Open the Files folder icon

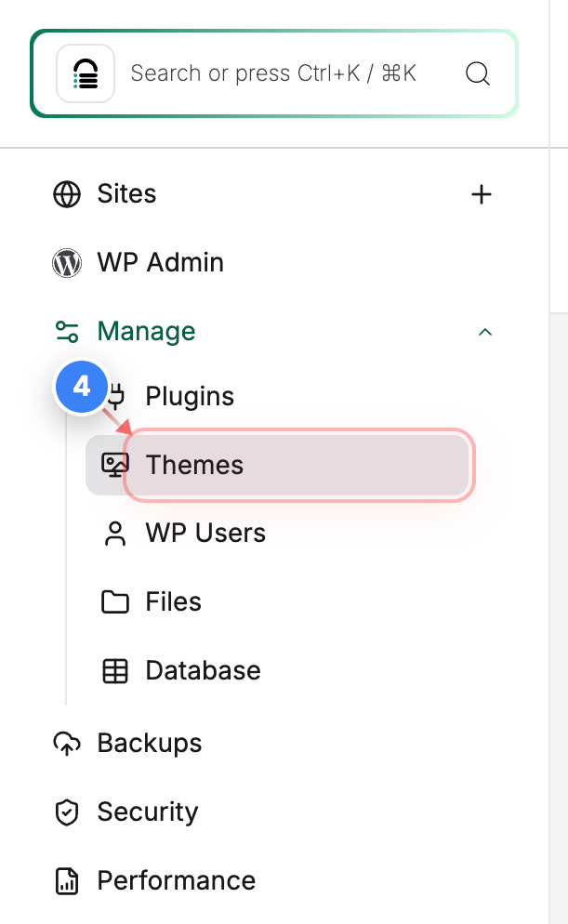pos(114,601)
